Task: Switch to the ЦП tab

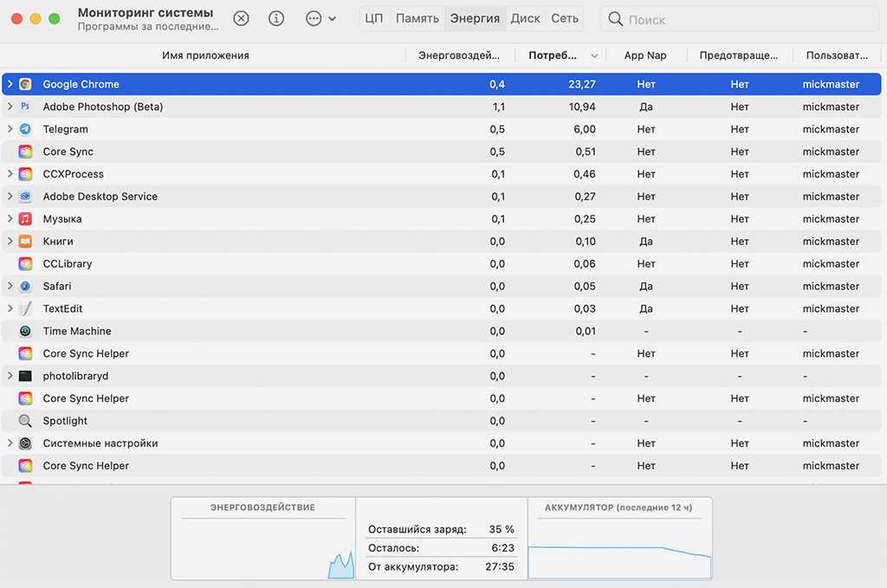Action: 374,18
